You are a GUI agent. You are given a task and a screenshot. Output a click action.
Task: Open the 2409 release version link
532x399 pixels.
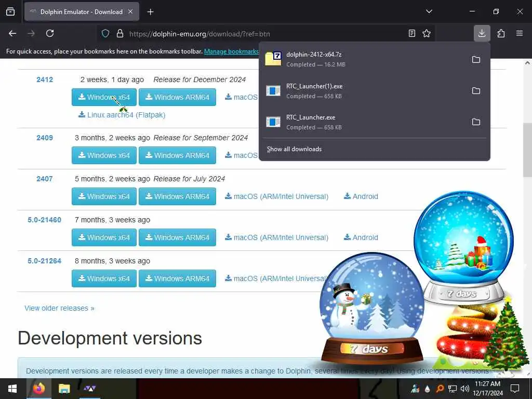pyautogui.click(x=45, y=138)
